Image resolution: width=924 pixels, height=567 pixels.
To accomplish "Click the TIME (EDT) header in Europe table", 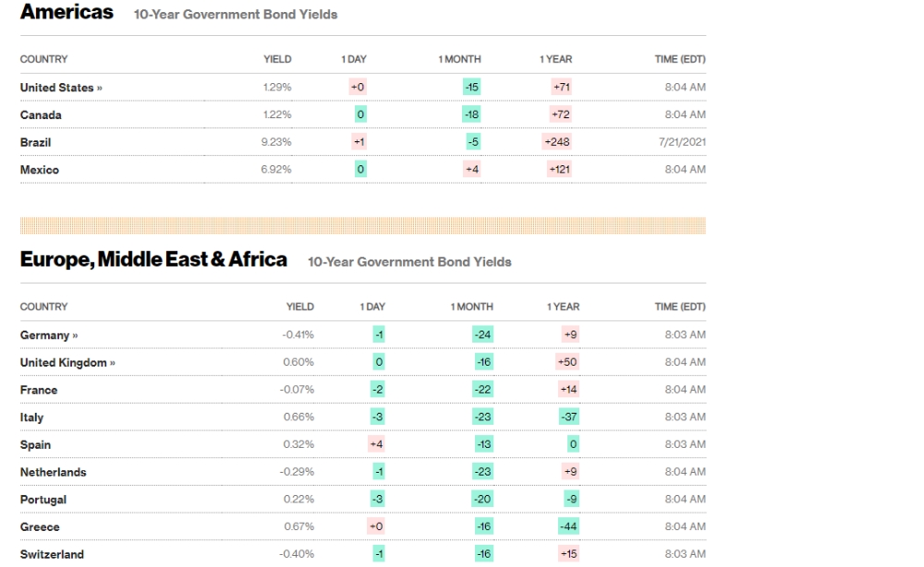I will [x=680, y=307].
